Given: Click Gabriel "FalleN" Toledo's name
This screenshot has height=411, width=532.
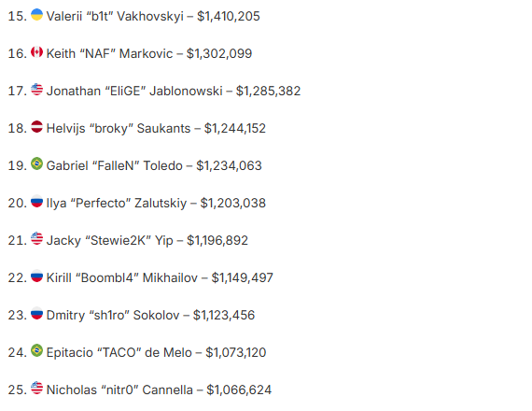Looking at the screenshot, I should tap(115, 165).
